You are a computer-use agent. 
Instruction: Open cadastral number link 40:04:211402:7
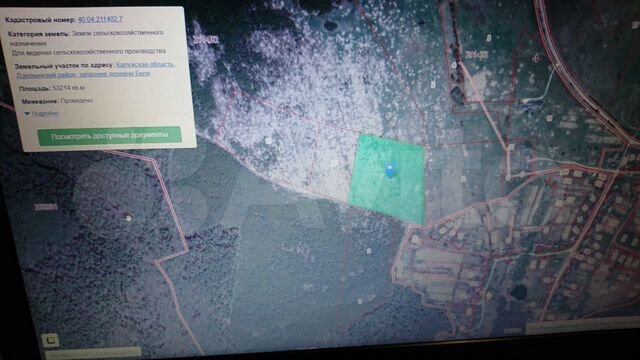pyautogui.click(x=100, y=19)
